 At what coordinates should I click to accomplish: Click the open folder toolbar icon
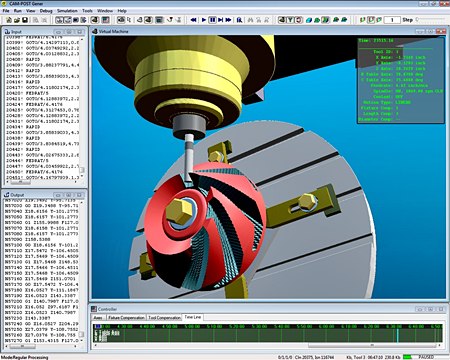17,20
